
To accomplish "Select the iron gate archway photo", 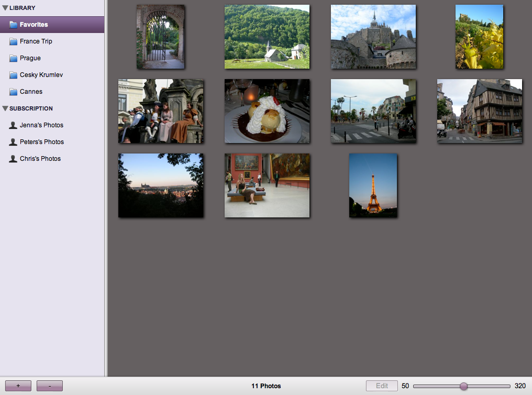I will 160,37.
